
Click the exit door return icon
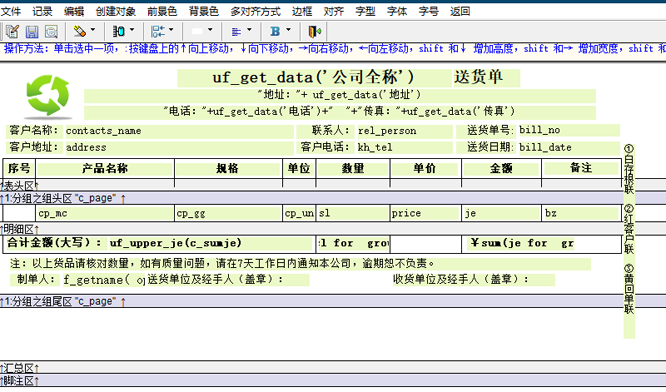tap(314, 31)
